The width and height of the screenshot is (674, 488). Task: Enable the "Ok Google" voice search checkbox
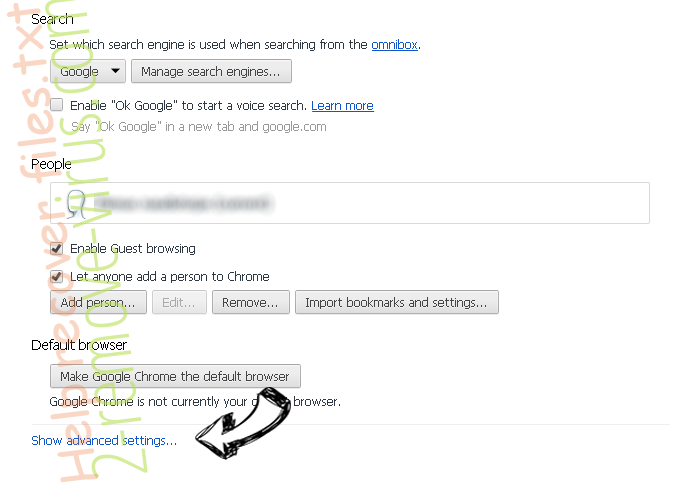pos(57,105)
